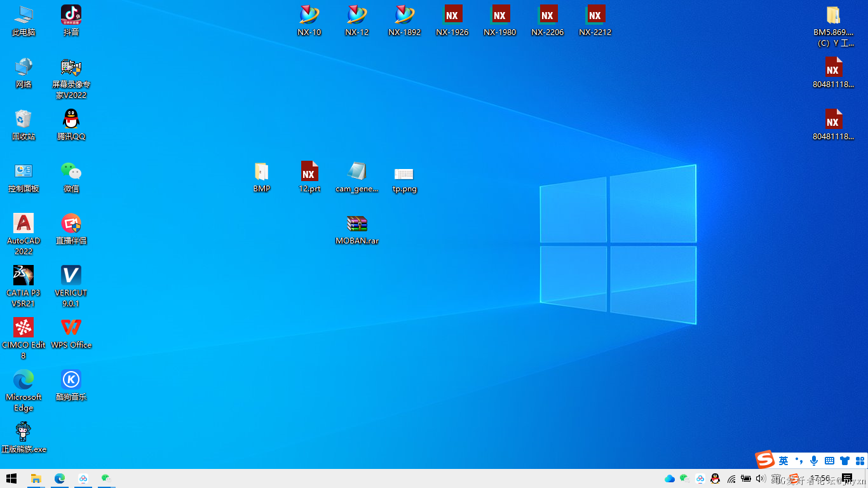
Task: Select the cam_gene... file icon
Action: 357,177
